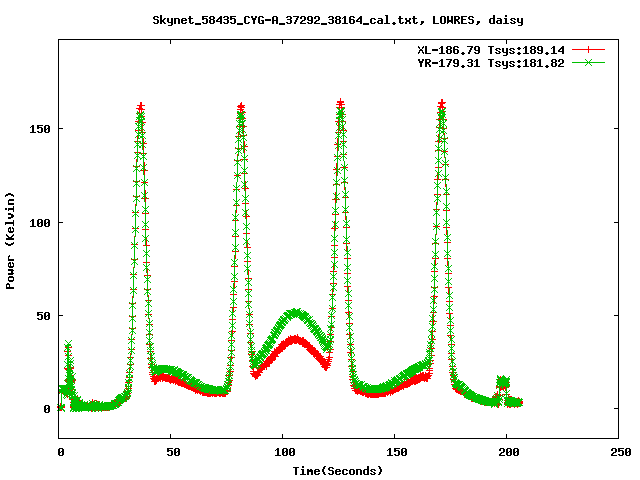Click the 50 tick label on the x-axis
The width and height of the screenshot is (640, 480).
[173, 452]
